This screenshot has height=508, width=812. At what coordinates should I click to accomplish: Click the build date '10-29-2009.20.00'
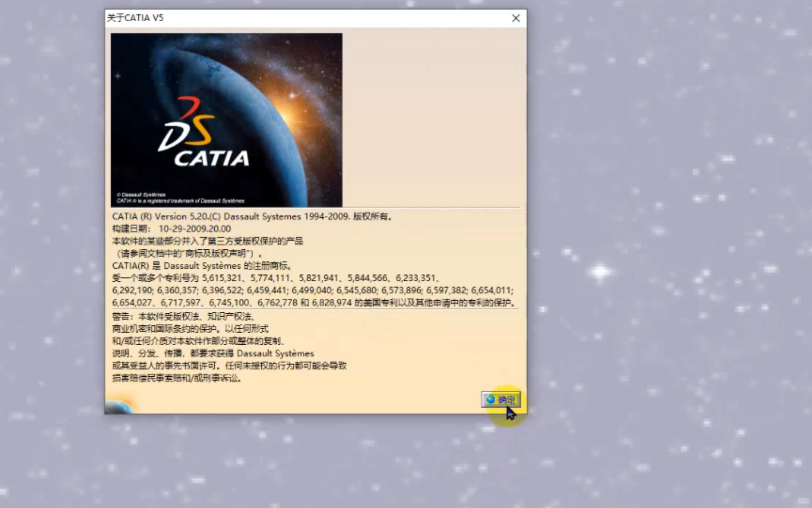pos(195,229)
